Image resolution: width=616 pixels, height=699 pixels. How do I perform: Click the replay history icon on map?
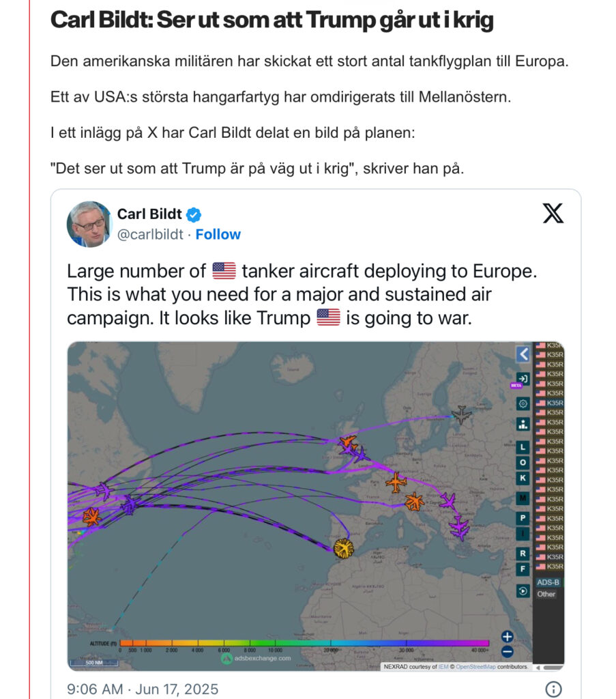point(523,591)
